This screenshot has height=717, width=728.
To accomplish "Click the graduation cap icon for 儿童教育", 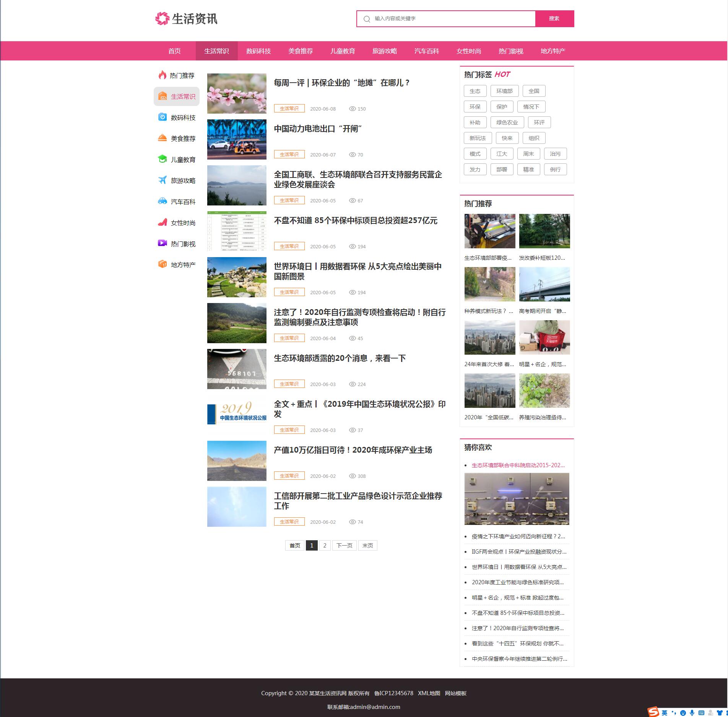I will click(x=162, y=159).
